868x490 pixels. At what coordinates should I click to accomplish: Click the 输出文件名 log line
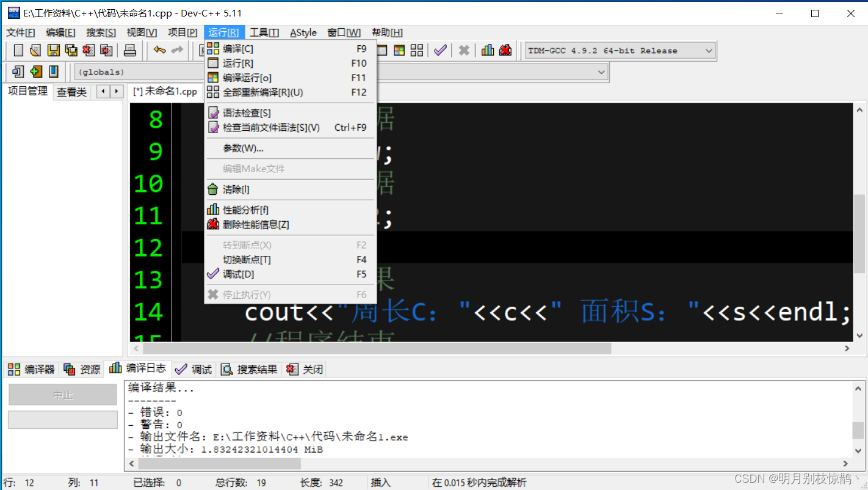pos(268,437)
